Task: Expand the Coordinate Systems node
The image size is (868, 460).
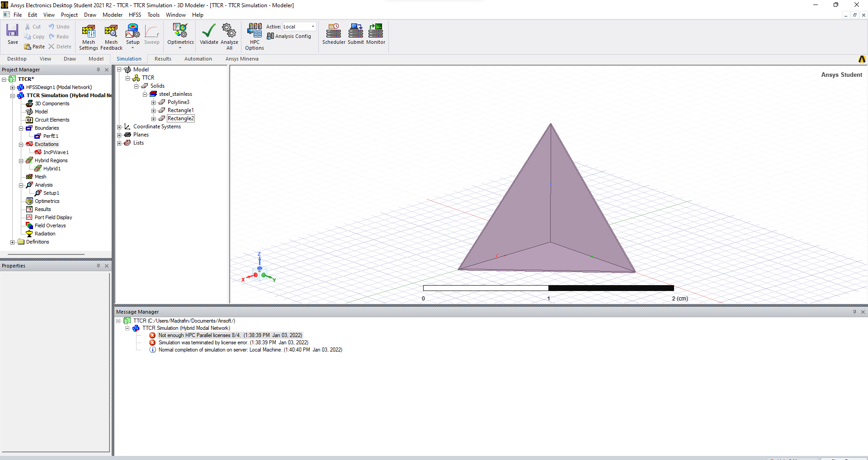Action: tap(119, 127)
